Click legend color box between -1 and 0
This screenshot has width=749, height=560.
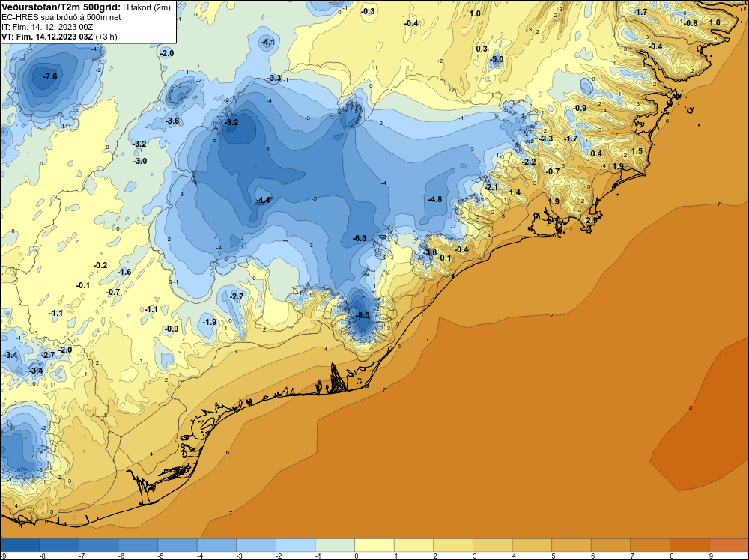336,545
